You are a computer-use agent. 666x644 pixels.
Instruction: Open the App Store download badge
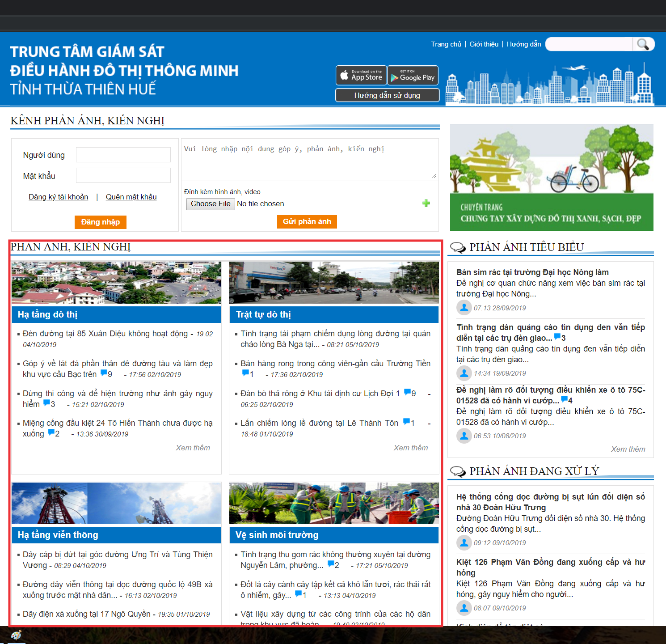click(361, 75)
